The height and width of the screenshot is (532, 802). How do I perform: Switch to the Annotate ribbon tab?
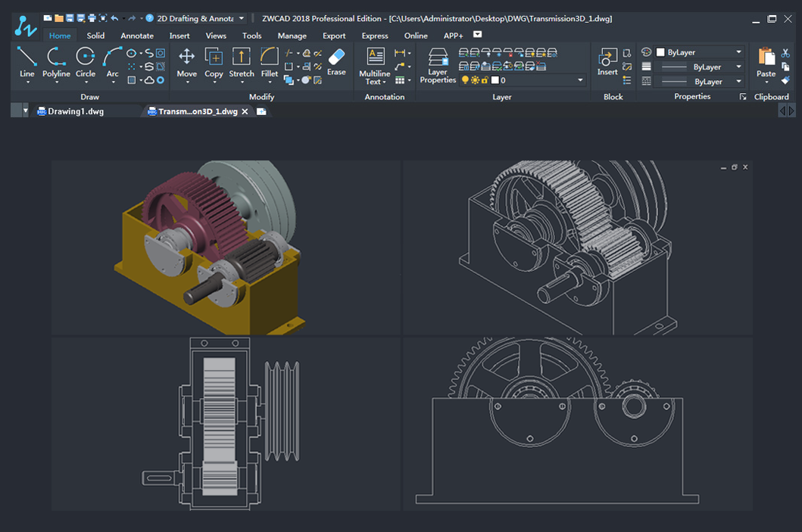137,36
